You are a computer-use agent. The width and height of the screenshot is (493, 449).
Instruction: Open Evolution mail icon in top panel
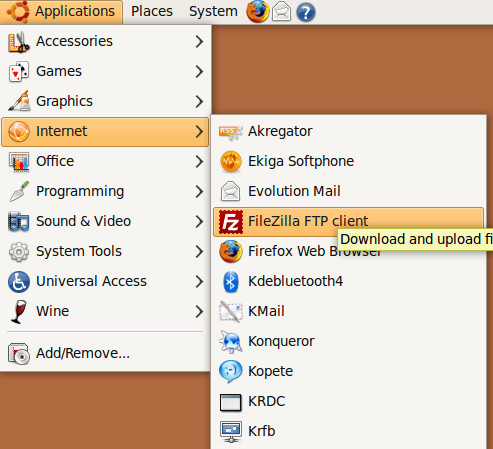coord(281,12)
